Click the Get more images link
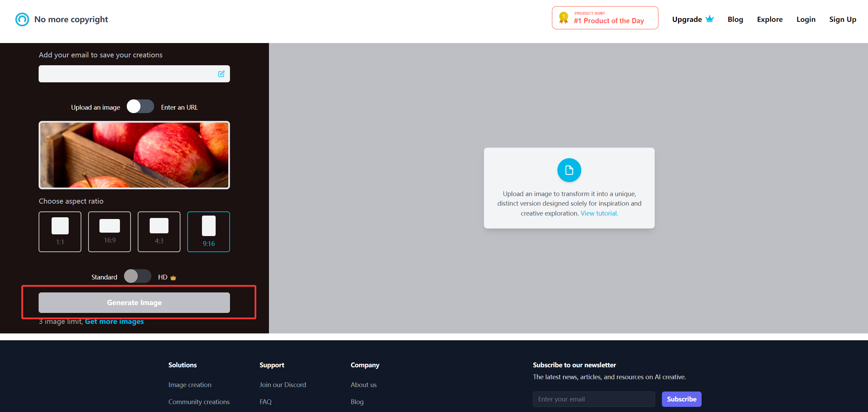The height and width of the screenshot is (412, 868). pos(114,322)
